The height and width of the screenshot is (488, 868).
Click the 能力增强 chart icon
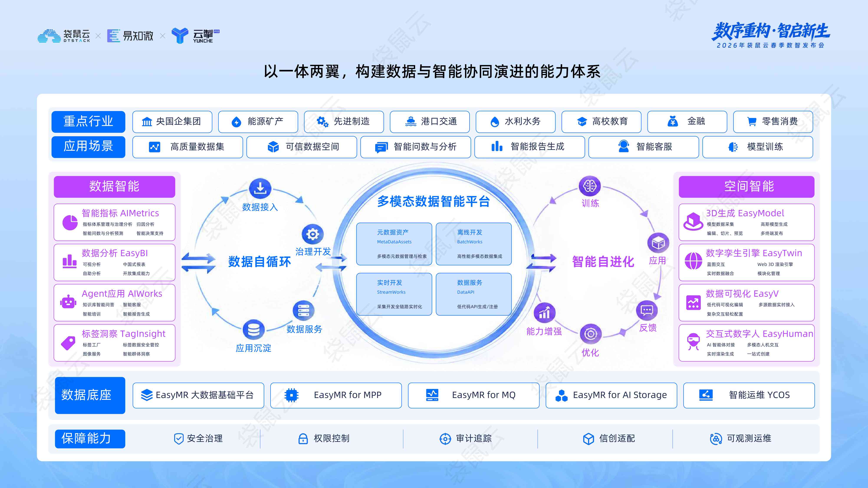[x=544, y=313]
